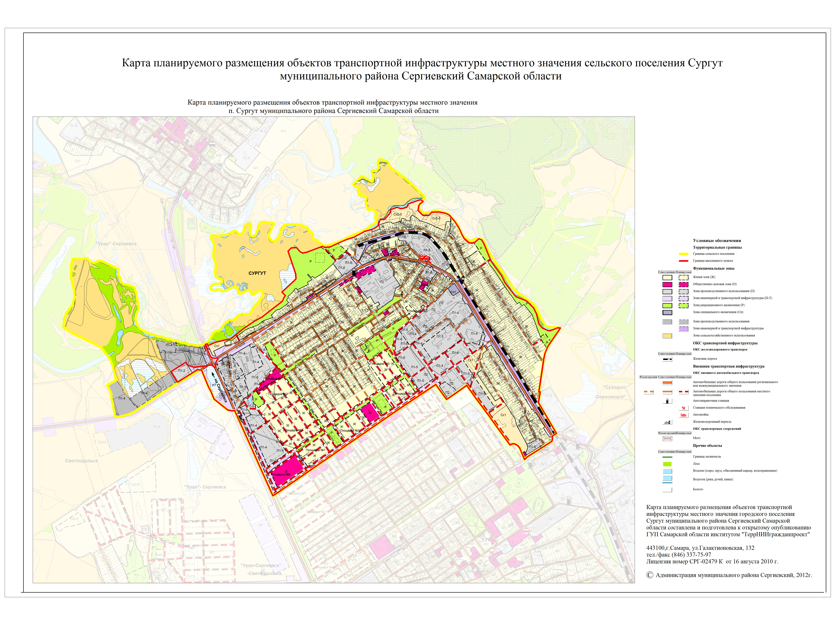
Task: Click the Samara address line with 'Галактионовская, 132'
Action: coord(700,548)
